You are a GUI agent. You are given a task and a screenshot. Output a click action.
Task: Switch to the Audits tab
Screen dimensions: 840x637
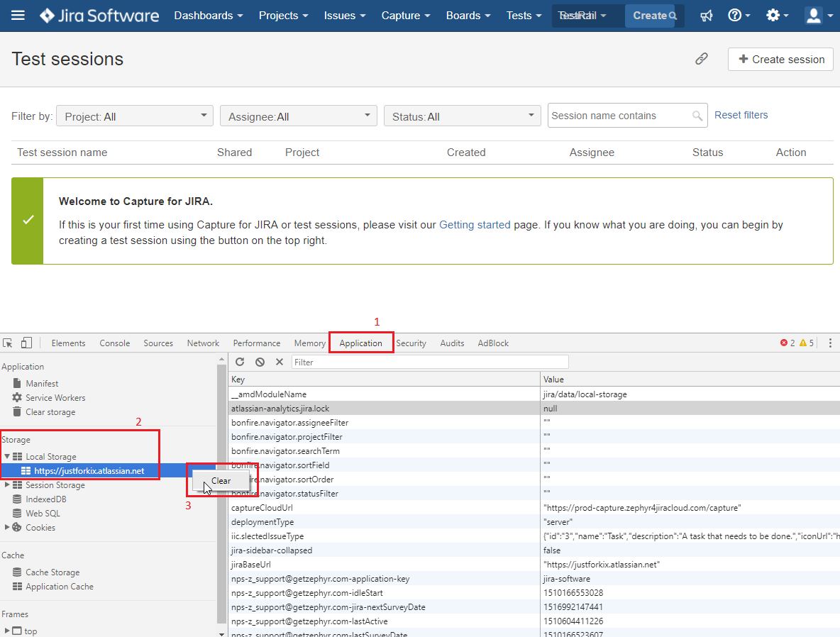click(x=452, y=343)
